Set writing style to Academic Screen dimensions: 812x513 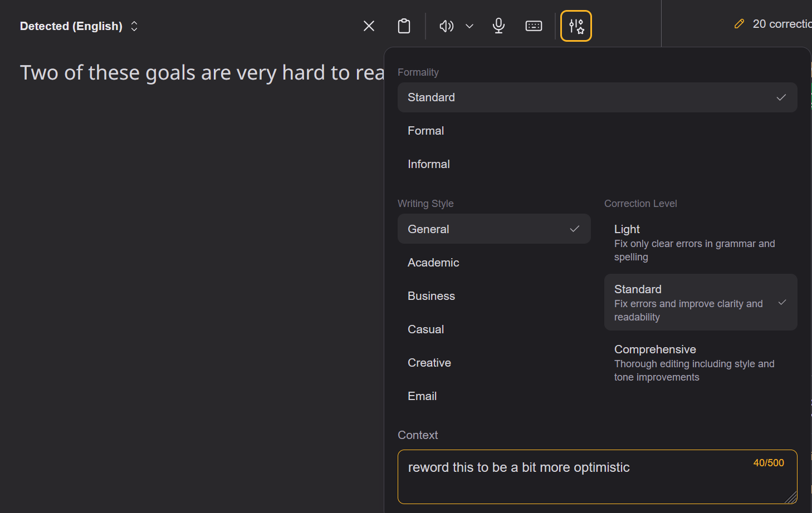[433, 263]
